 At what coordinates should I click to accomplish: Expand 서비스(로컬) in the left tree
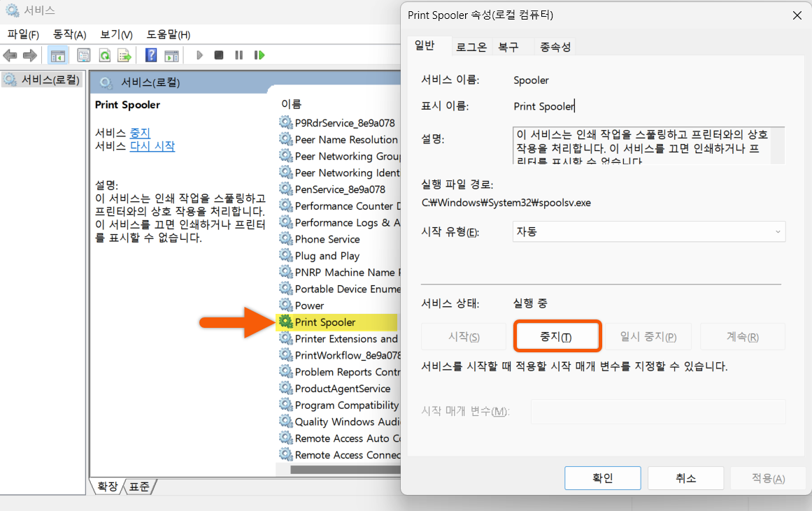pyautogui.click(x=43, y=79)
